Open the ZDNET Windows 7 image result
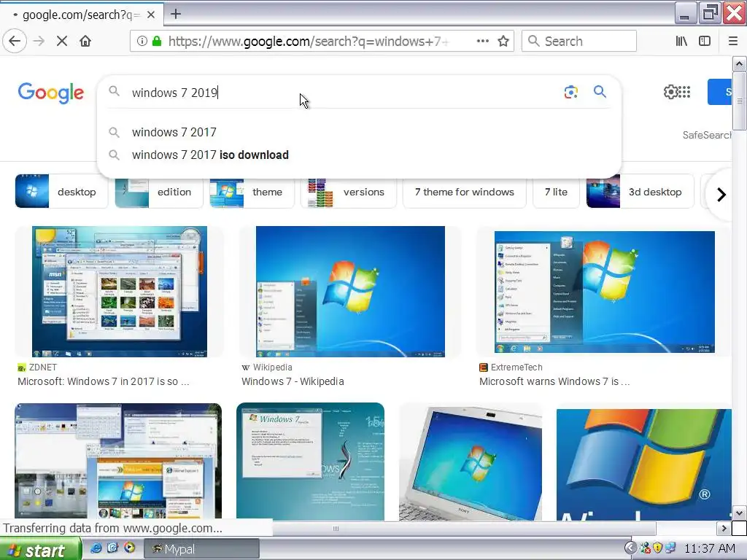Screen dimensions: 747x560 (119, 292)
